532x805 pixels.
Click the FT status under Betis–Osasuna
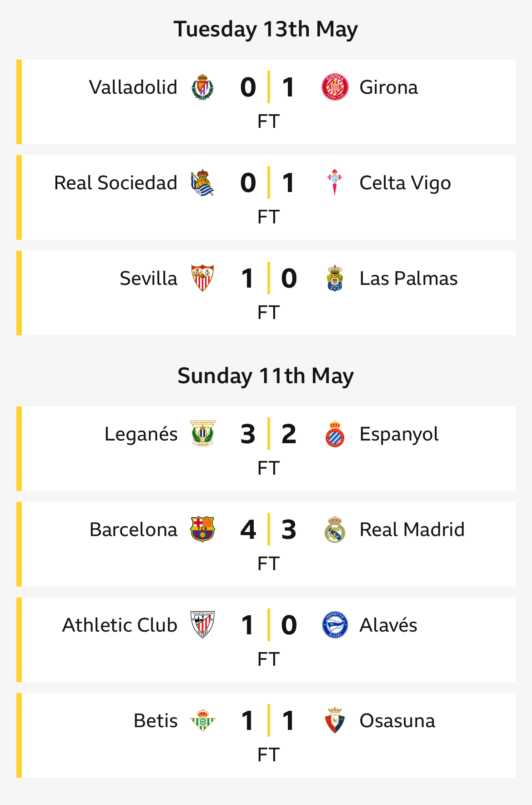point(268,754)
